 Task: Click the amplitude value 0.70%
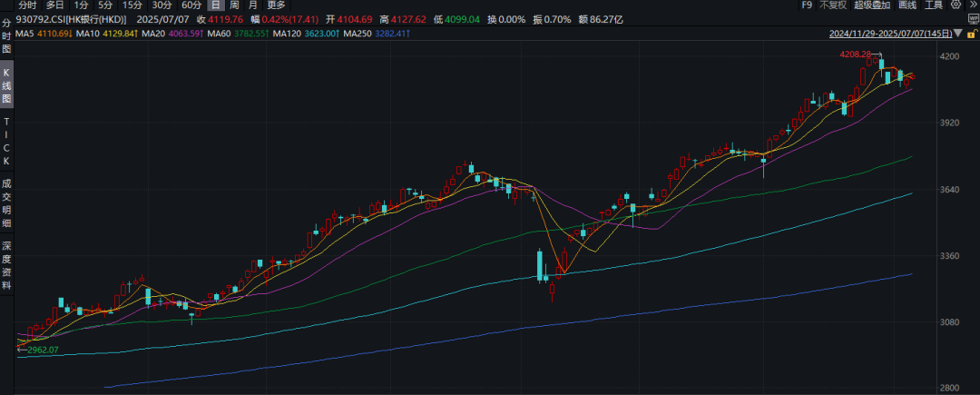(x=557, y=19)
